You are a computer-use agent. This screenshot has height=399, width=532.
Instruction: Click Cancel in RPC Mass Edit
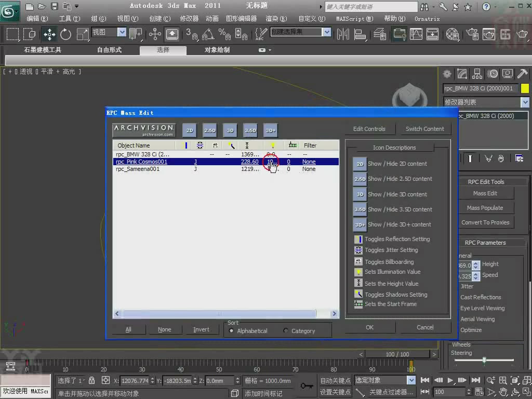pos(425,327)
